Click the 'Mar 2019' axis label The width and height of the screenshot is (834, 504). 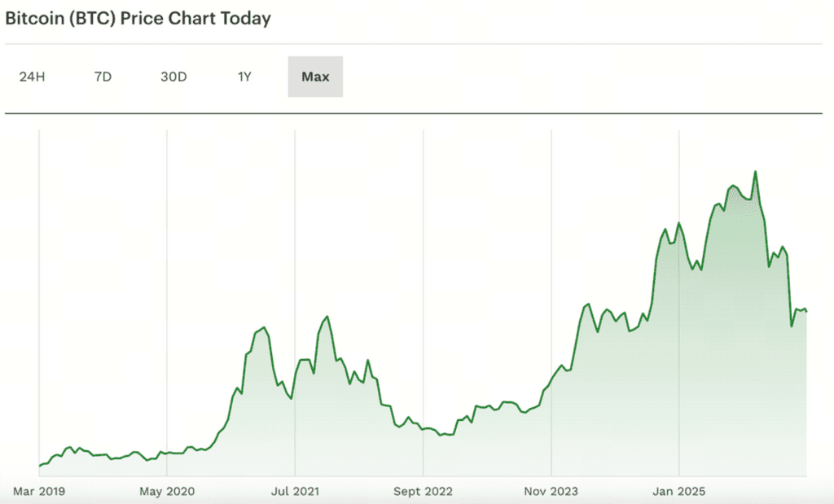pos(39,491)
